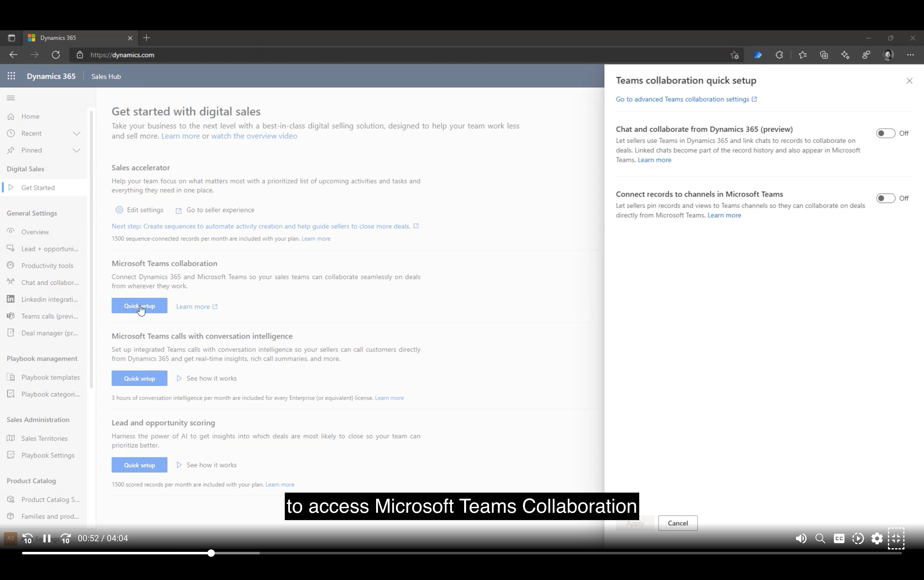Collapse the navigation hamburger menu
Screen dimensions: 924x580
pyautogui.click(x=11, y=98)
